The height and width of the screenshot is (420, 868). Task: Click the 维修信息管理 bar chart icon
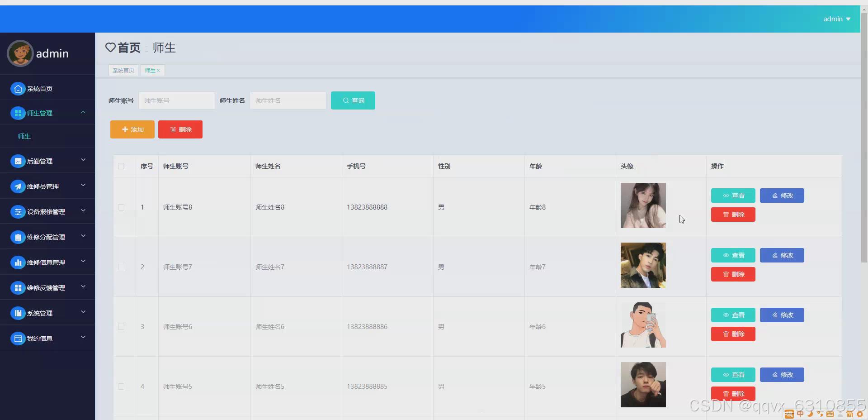(18, 262)
